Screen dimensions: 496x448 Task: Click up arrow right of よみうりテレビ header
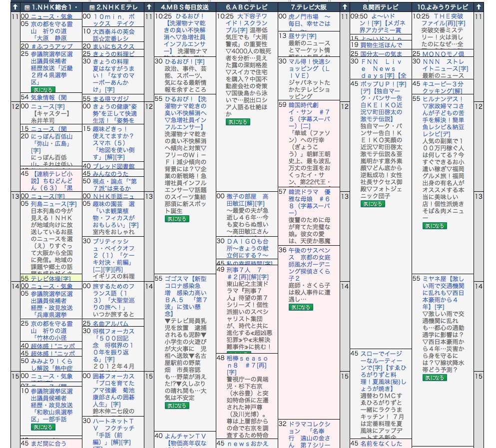click(479, 6)
